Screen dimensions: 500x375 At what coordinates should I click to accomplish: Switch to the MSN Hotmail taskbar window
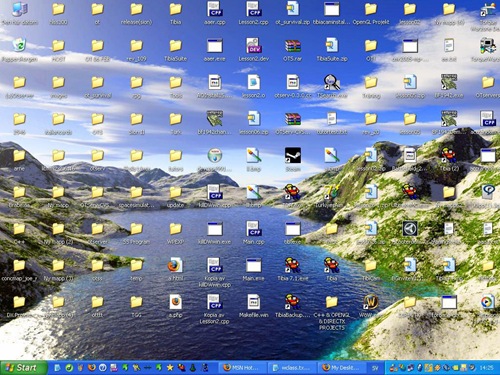[x=244, y=368]
